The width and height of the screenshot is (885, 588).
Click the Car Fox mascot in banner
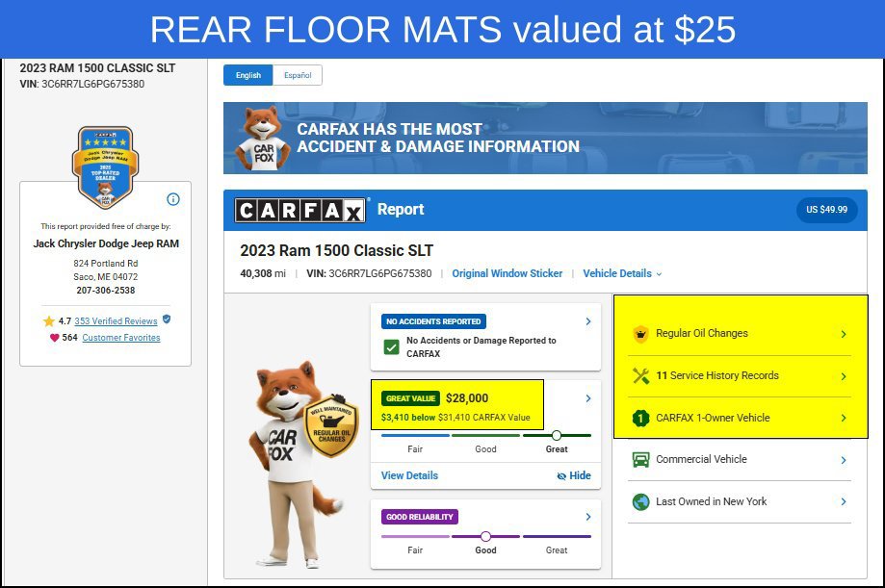pyautogui.click(x=263, y=139)
